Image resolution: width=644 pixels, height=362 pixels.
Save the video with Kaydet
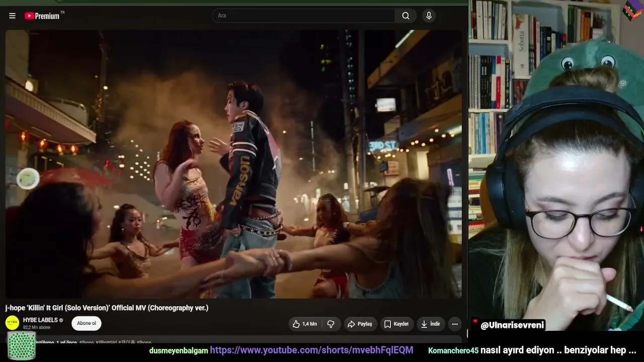tap(396, 324)
